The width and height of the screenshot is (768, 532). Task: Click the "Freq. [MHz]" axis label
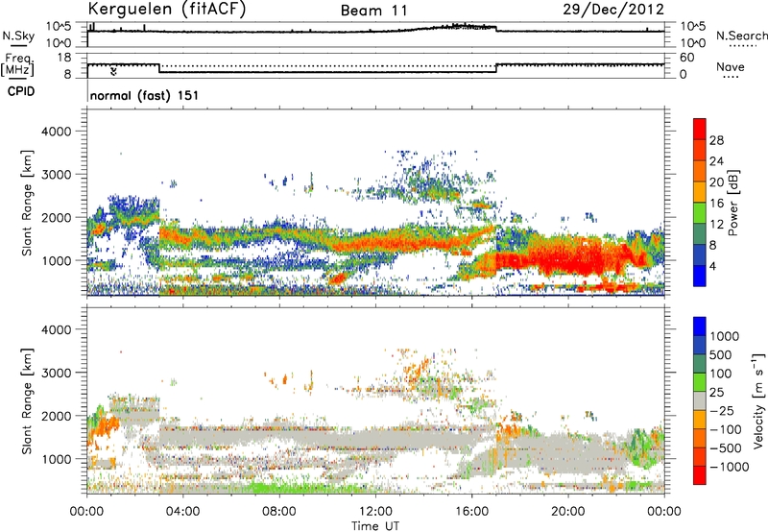[x=17, y=64]
